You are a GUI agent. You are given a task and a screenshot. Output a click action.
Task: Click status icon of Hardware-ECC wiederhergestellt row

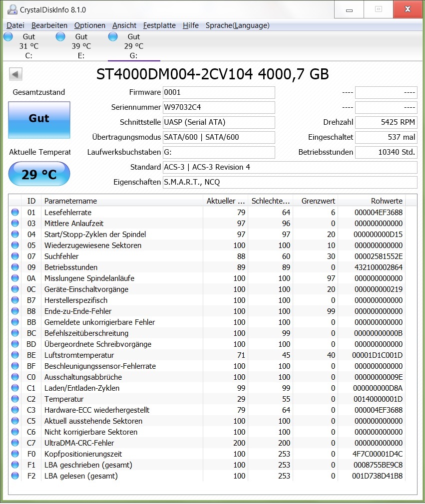pyautogui.click(x=15, y=410)
